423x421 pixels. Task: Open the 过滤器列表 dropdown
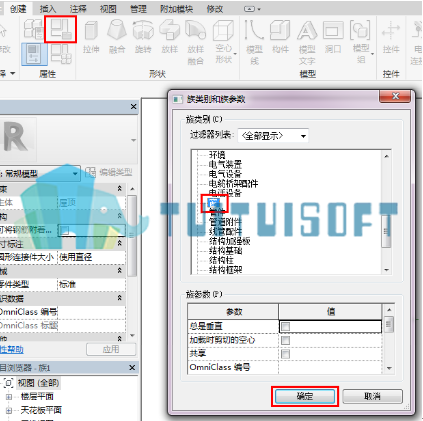tap(273, 136)
